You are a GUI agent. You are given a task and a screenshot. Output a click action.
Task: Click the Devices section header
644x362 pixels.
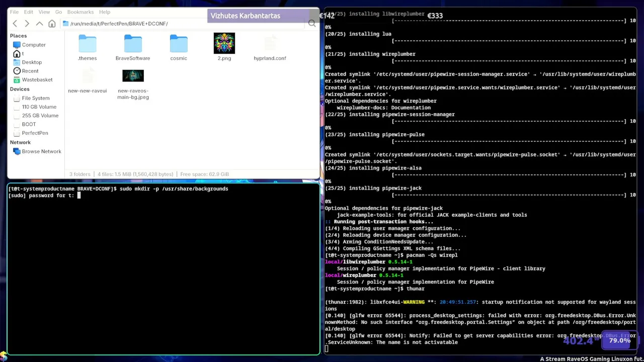coord(20,89)
